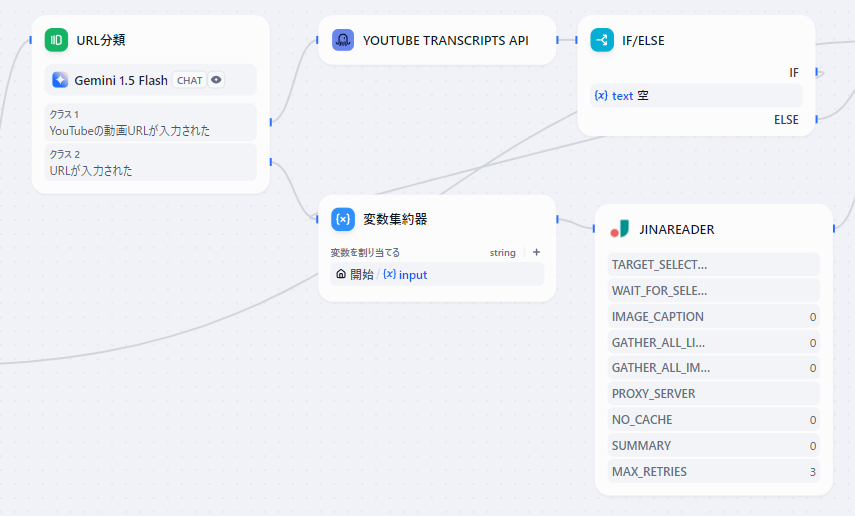Click the IF/ELSE branch node icon
The width and height of the screenshot is (855, 516).
point(602,40)
